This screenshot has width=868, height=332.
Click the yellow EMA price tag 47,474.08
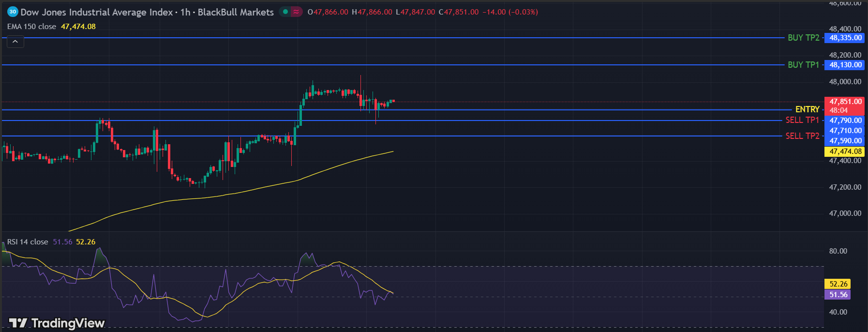click(845, 151)
